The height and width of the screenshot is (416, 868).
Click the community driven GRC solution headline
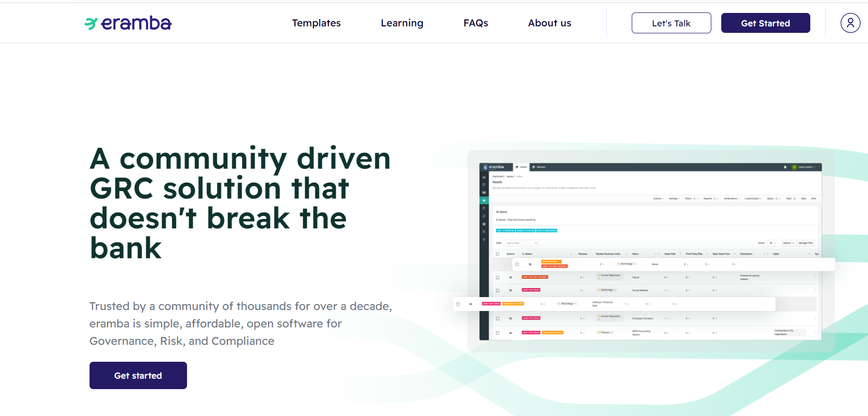(240, 203)
